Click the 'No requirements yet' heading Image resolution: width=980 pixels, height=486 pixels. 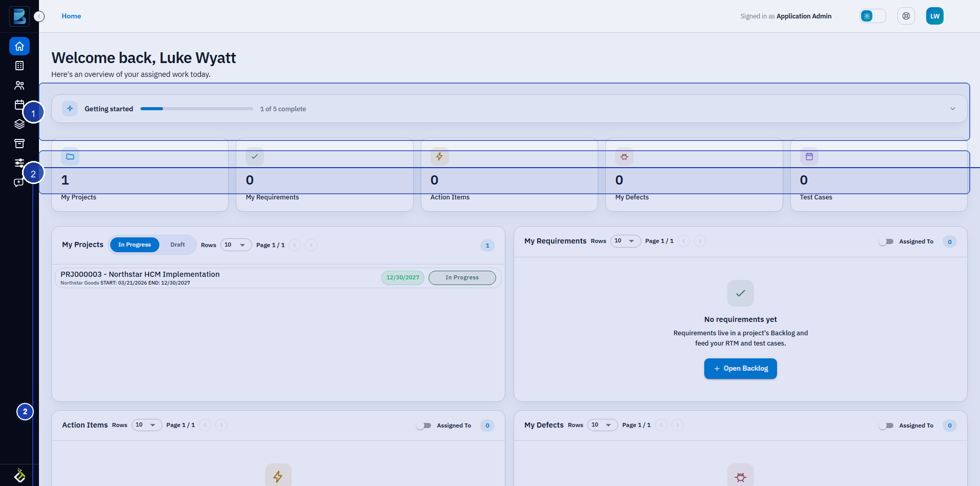[741, 319]
